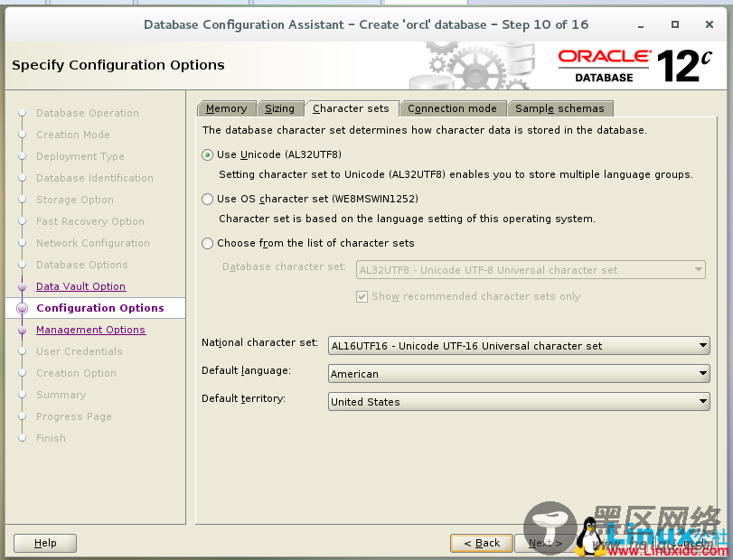Click the Deployment Type step label

[x=80, y=156]
